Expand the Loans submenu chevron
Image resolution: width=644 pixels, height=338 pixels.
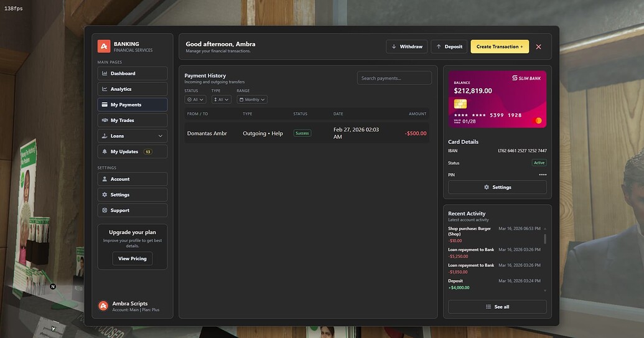coord(160,136)
